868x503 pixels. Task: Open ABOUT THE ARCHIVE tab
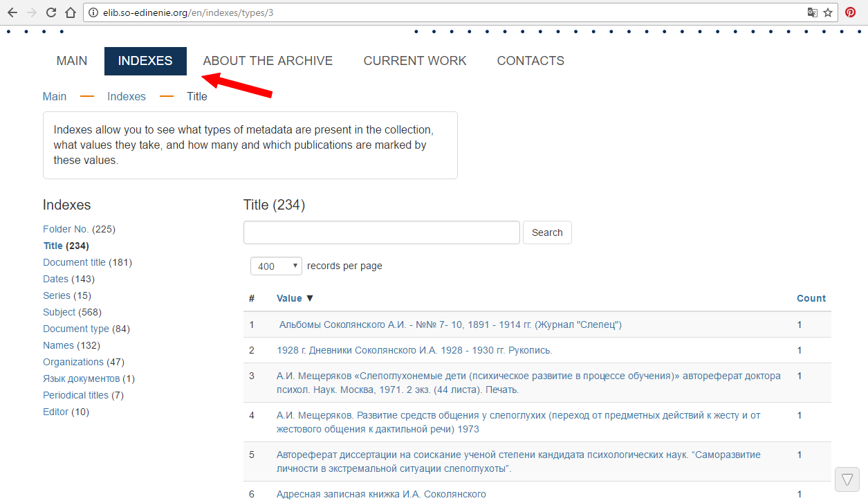(268, 61)
